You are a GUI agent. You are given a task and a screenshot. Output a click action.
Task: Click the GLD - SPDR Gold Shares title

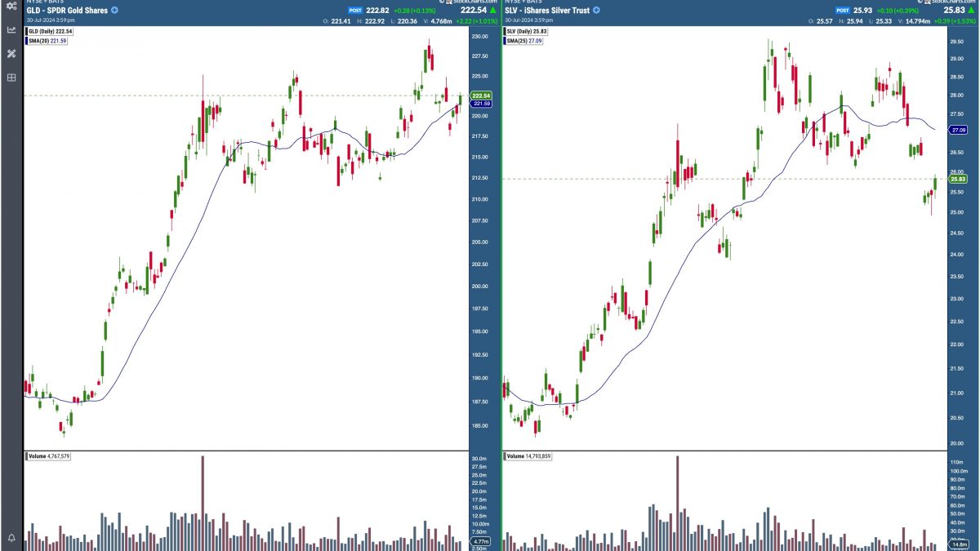pos(67,11)
